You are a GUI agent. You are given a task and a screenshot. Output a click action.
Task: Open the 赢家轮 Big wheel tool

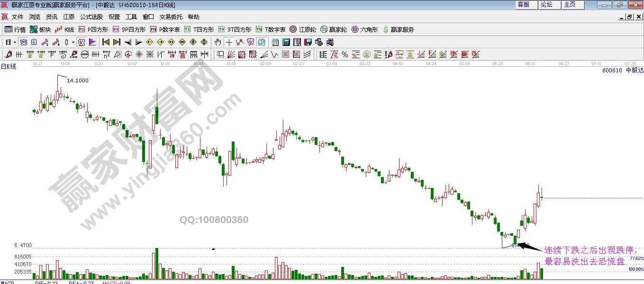[x=333, y=29]
